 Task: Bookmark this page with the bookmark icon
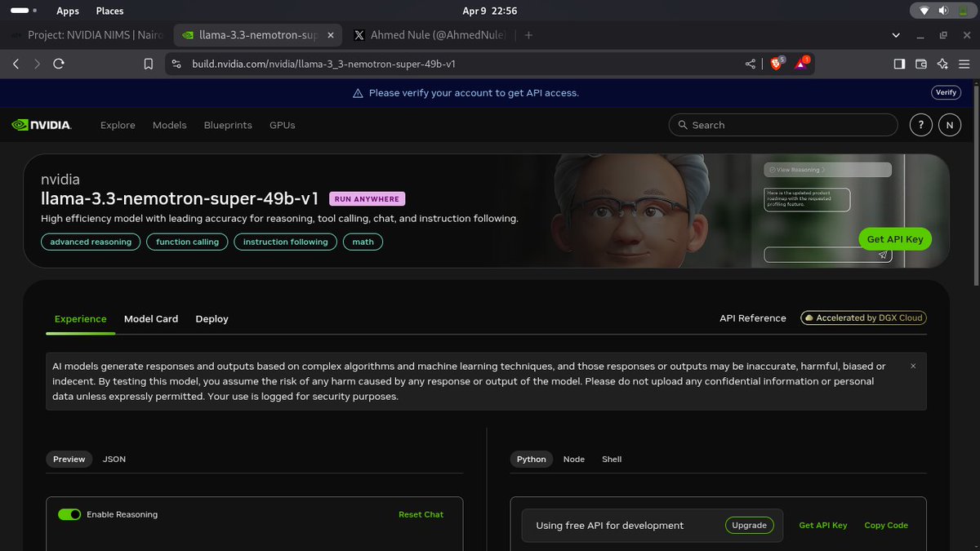[x=148, y=64]
